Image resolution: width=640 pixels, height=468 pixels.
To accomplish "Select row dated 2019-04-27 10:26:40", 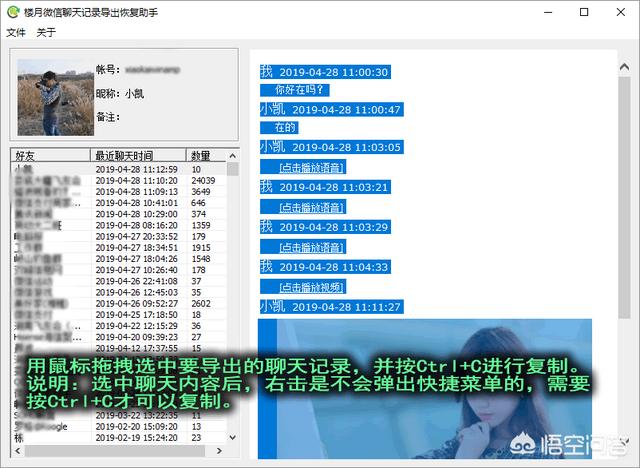I will pyautogui.click(x=118, y=270).
